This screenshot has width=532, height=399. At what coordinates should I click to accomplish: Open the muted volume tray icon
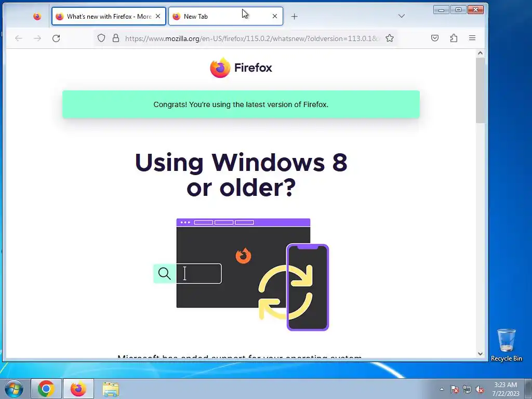pyautogui.click(x=480, y=390)
